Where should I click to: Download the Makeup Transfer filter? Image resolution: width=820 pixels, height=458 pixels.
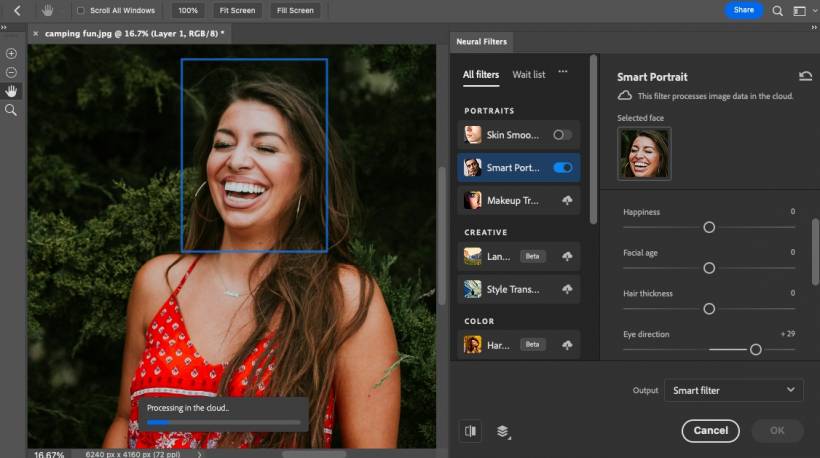567,201
